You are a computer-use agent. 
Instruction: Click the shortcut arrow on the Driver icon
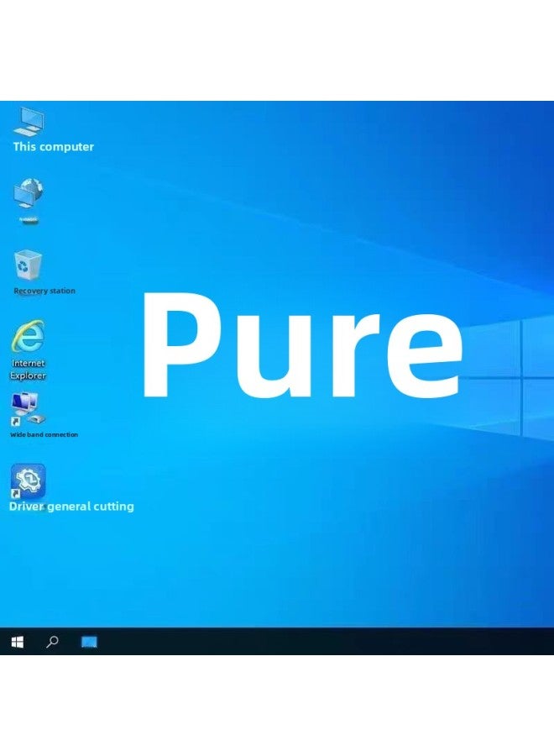pyautogui.click(x=15, y=494)
